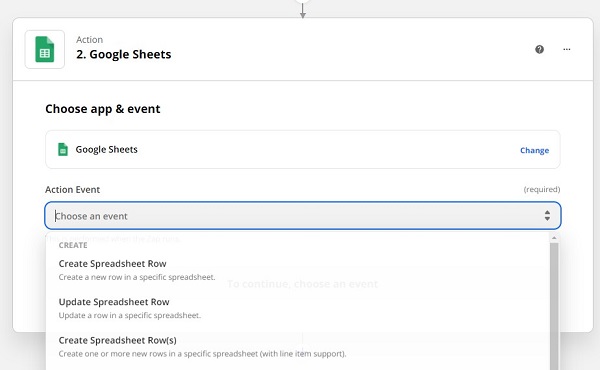Click the Change link for Google Sheets
This screenshot has width=600, height=370.
(534, 150)
